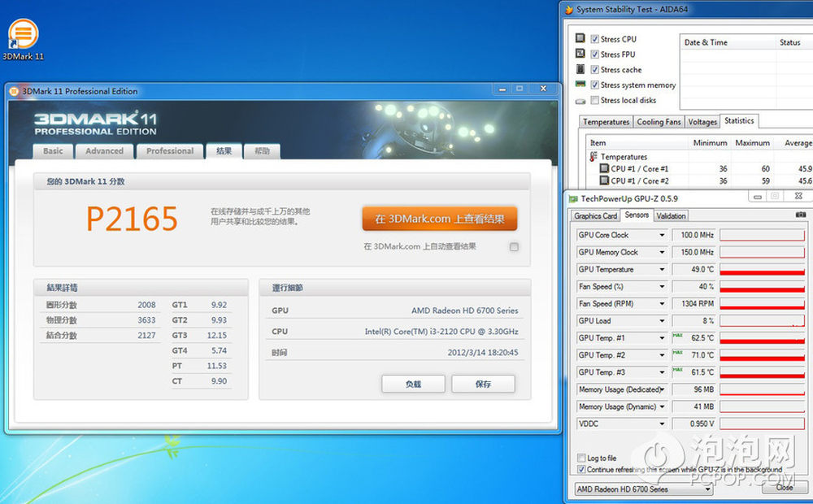Select the Professional tab in 3DMark 11

170,151
